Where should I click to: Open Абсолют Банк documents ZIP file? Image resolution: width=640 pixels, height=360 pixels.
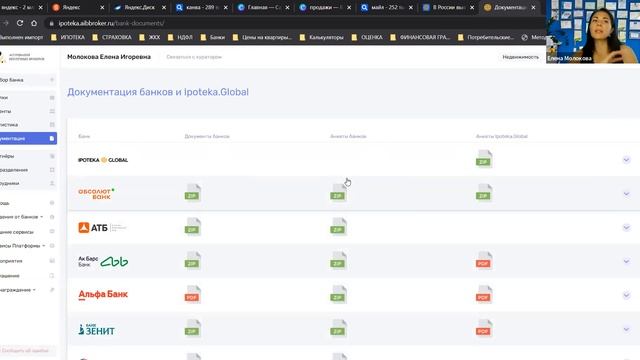pyautogui.click(x=193, y=193)
